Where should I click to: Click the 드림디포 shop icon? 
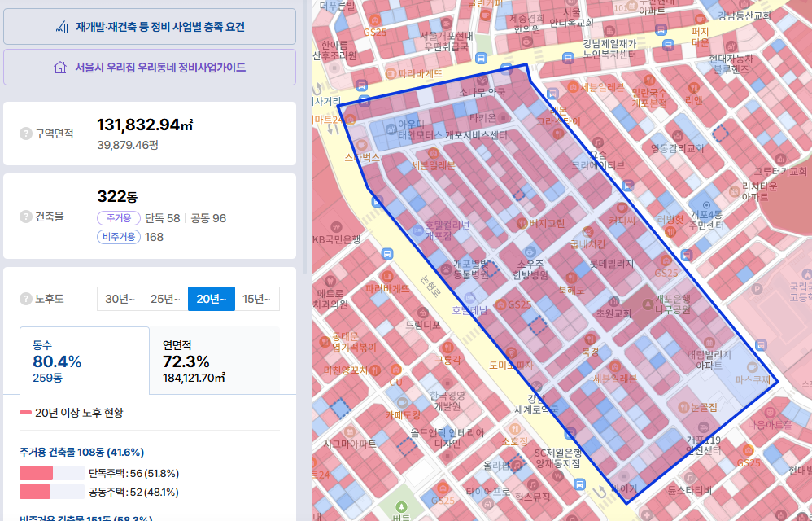422,313
